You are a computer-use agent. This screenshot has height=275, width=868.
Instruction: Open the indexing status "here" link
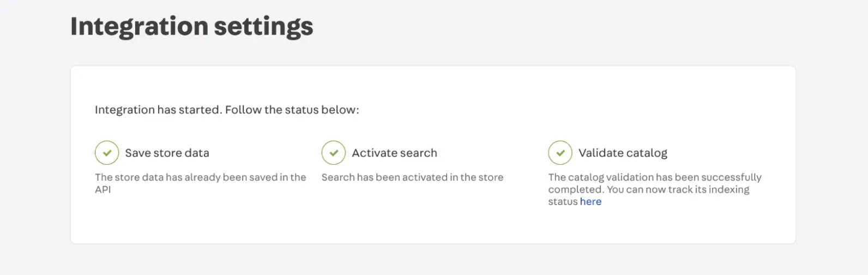(x=590, y=201)
